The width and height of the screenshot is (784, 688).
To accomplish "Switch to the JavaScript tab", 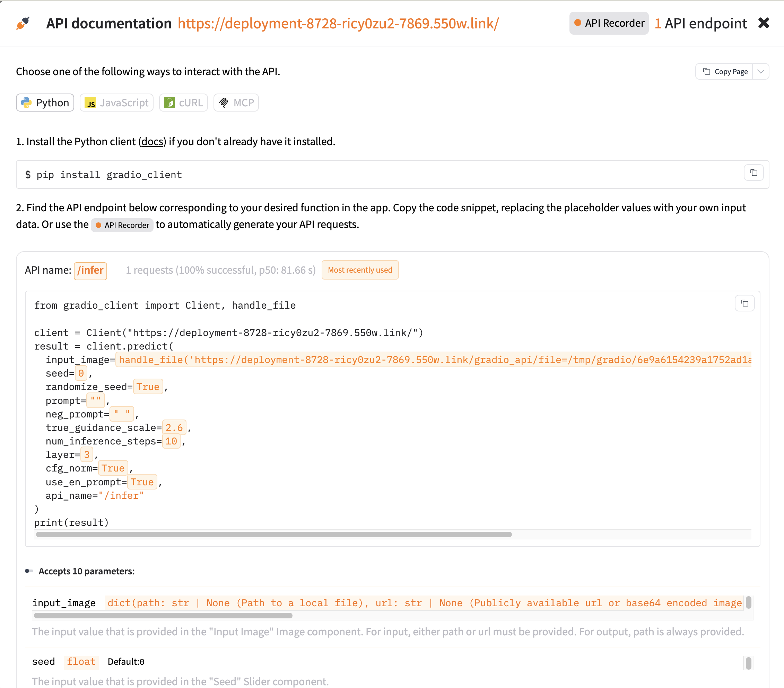I will (116, 103).
